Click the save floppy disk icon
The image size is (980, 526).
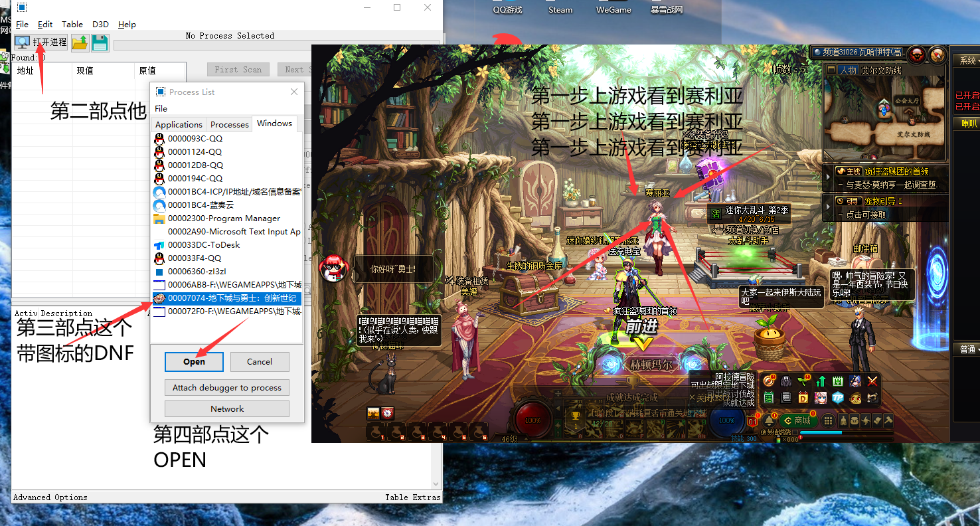pos(100,43)
